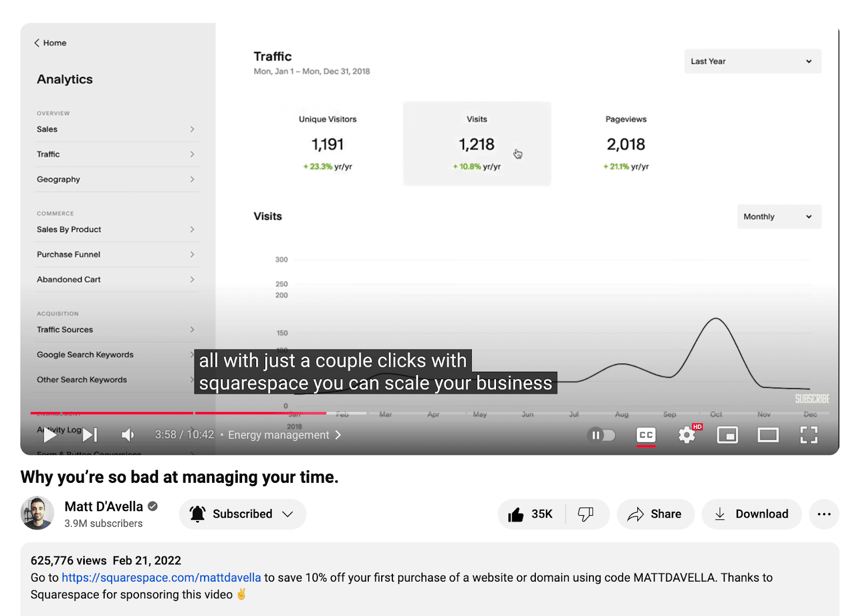Click the Download button
The width and height of the screenshot is (859, 616).
point(752,514)
